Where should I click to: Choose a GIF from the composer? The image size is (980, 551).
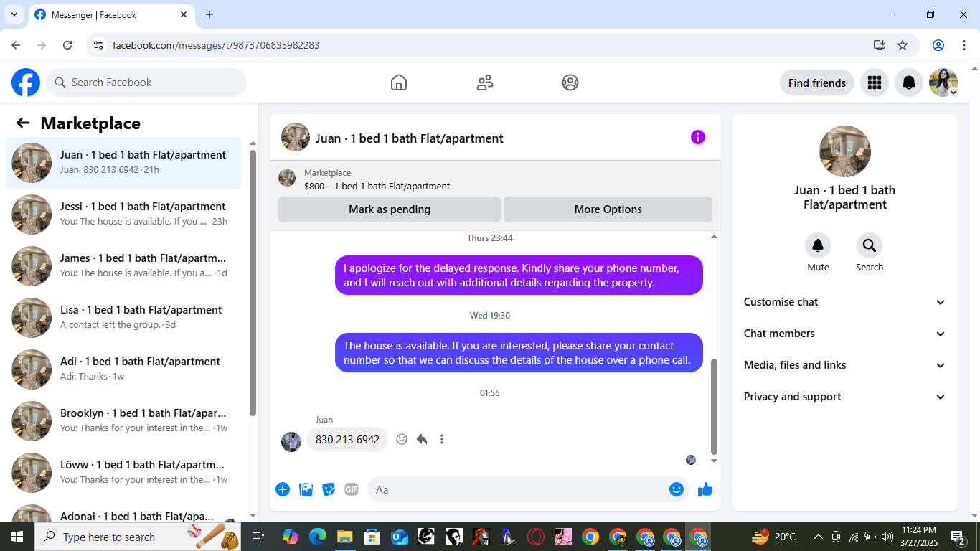click(x=351, y=489)
